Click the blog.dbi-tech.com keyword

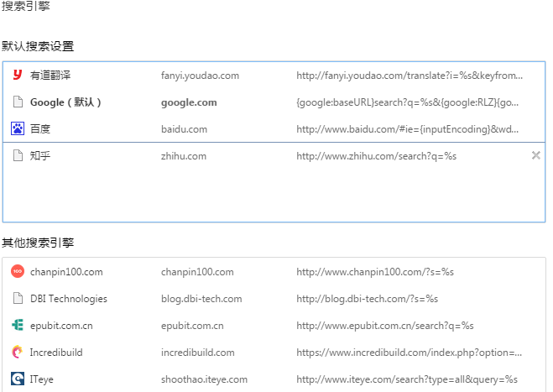(201, 299)
